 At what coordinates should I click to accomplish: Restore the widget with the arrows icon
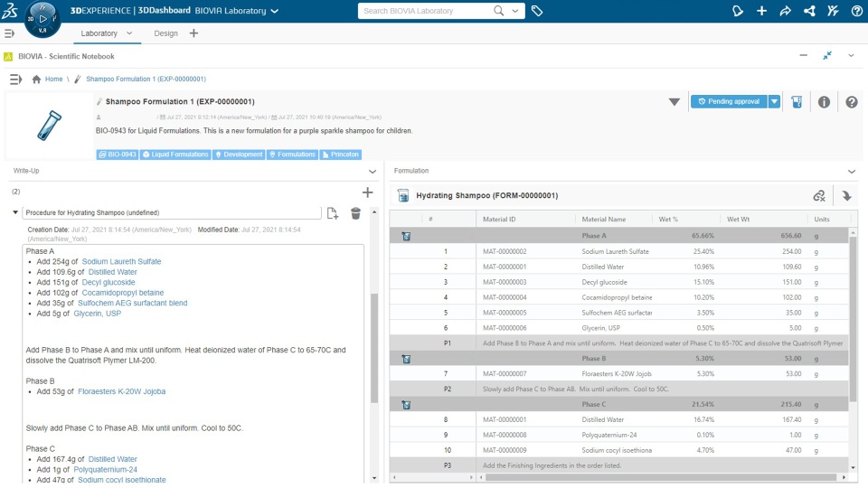[827, 56]
